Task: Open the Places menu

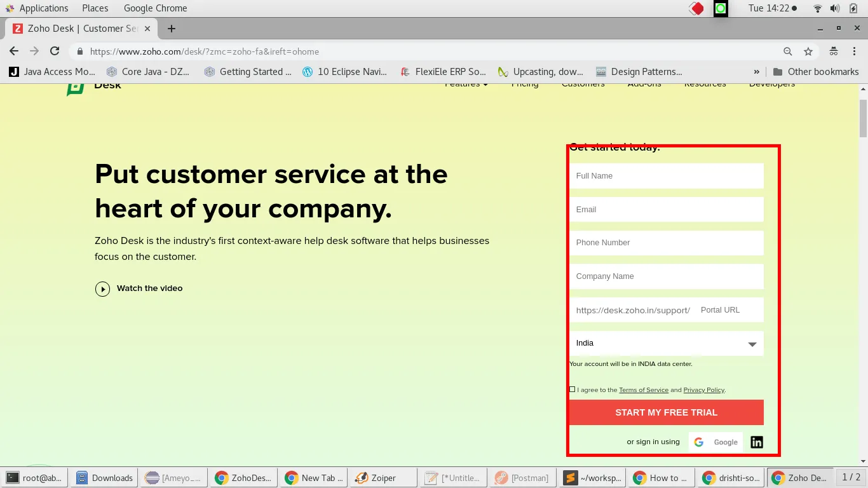Action: click(95, 8)
